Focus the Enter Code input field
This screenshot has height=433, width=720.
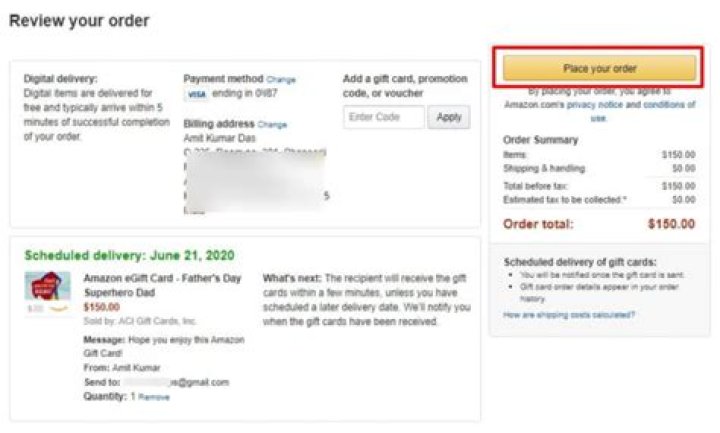click(x=384, y=117)
